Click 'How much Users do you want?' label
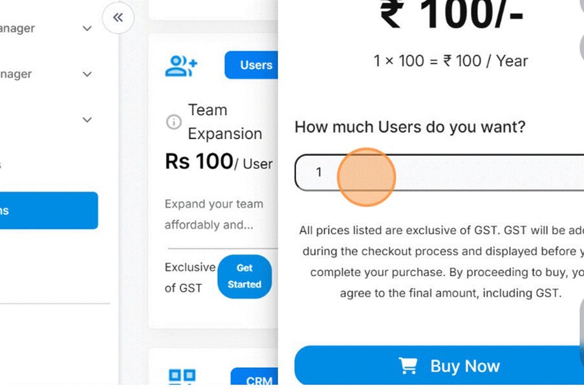The height and width of the screenshot is (392, 584). (x=410, y=127)
